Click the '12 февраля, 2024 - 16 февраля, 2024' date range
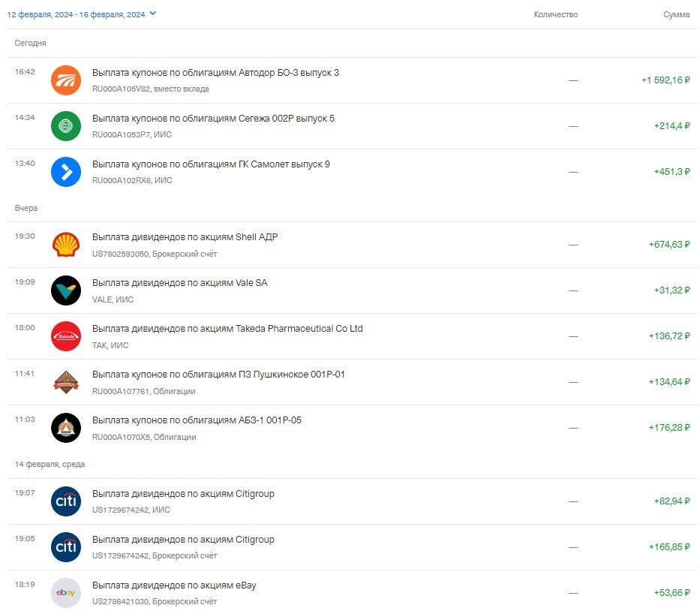This screenshot has width=700, height=614. [76, 14]
